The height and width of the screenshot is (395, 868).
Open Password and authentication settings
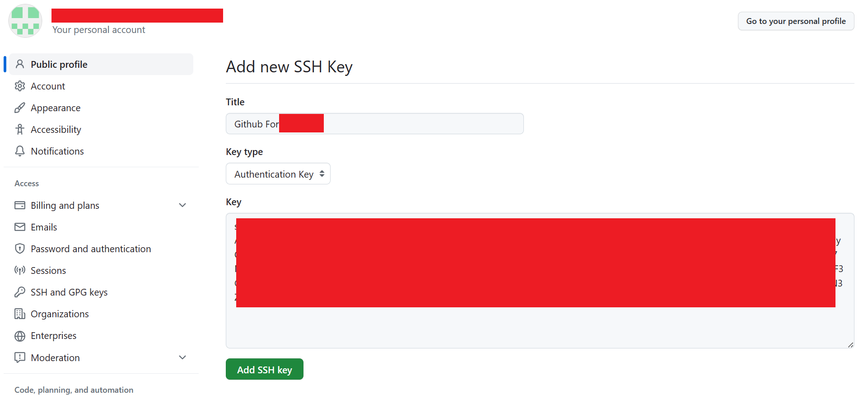coord(91,249)
